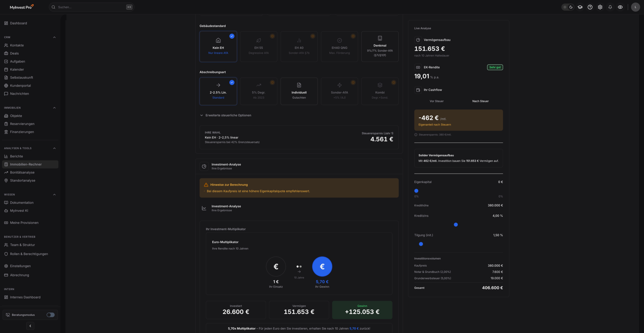The width and height of the screenshot is (644, 333).
Task: Collapse the CRM sidebar section
Action: (54, 37)
